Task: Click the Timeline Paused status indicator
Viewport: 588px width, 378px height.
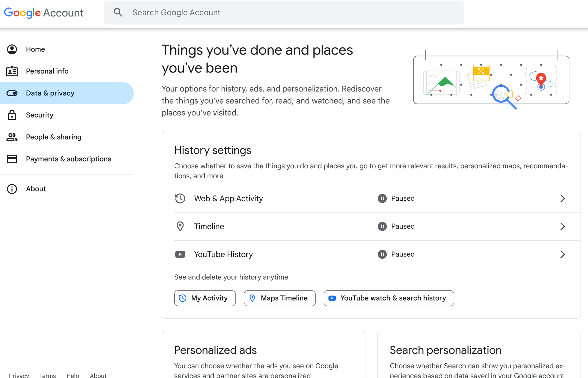Action: (x=396, y=226)
